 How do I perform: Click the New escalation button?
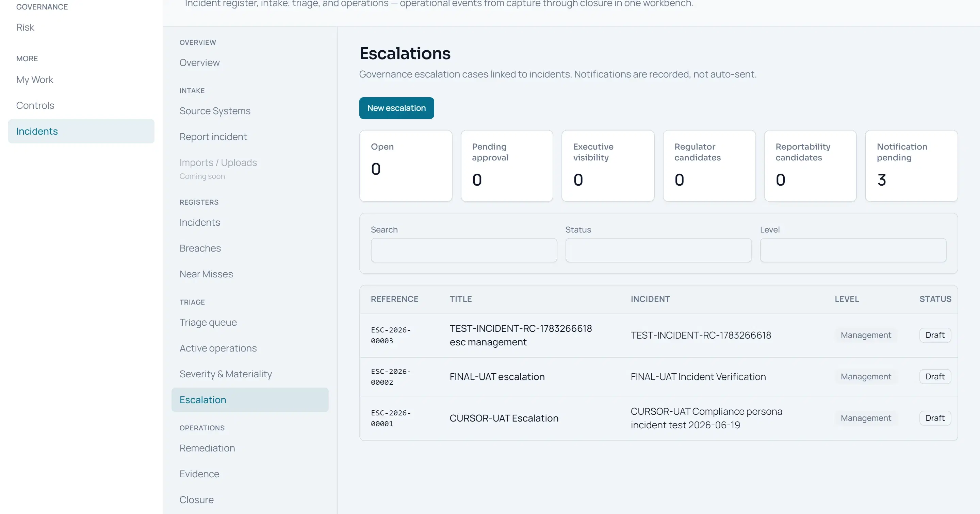point(396,108)
